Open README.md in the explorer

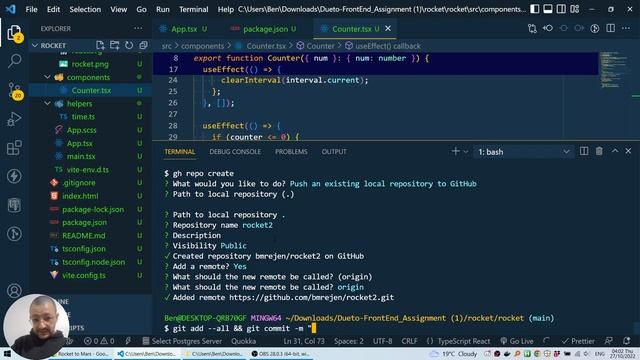pos(83,236)
